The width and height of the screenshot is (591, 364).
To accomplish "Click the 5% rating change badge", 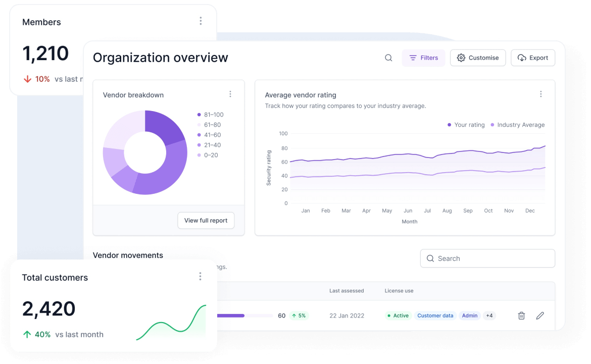I will tap(299, 316).
